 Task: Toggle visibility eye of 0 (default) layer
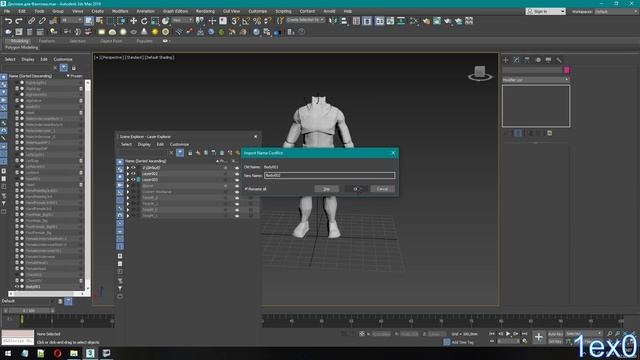tap(133, 167)
